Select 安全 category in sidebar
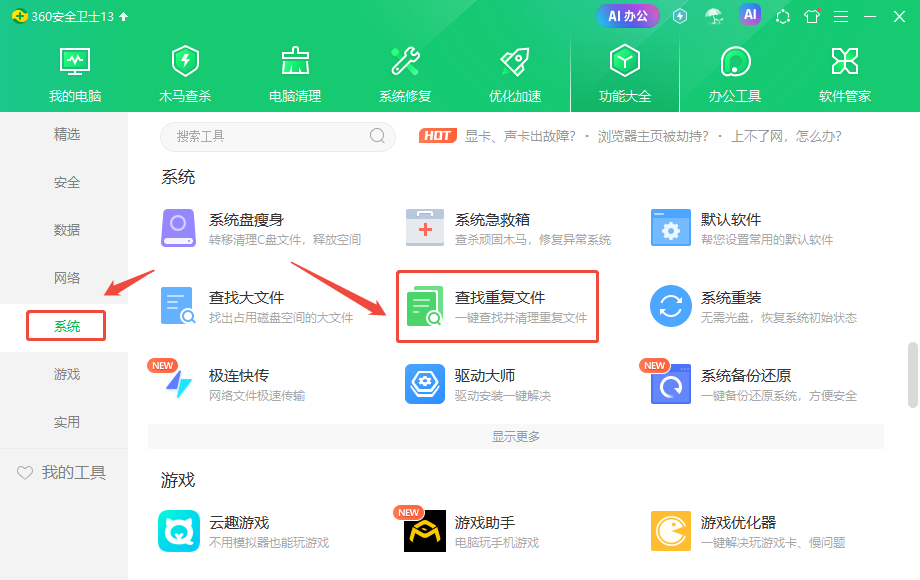The height and width of the screenshot is (580, 920). (x=67, y=182)
